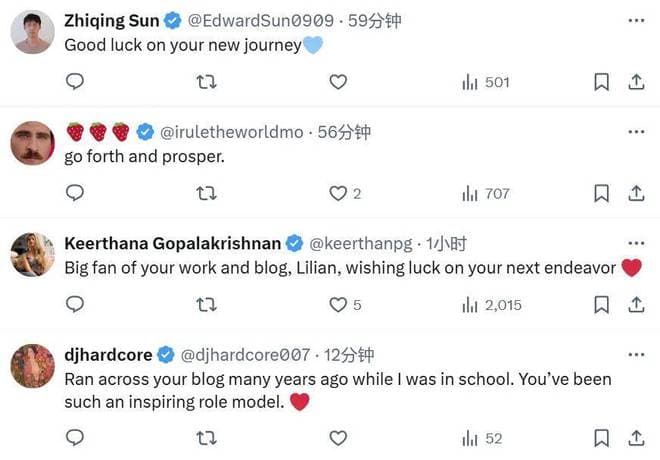Image resolution: width=660 pixels, height=460 pixels.
Task: Bookmark Zhiqing Sun's tweet
Action: tap(601, 82)
